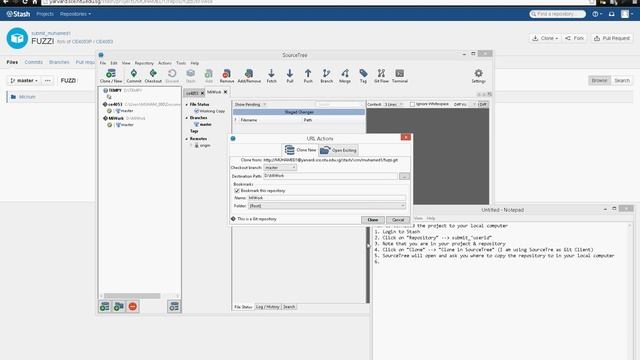Open the Commits tab in Stash
This screenshot has width=640, height=360.
pyautogui.click(x=33, y=62)
